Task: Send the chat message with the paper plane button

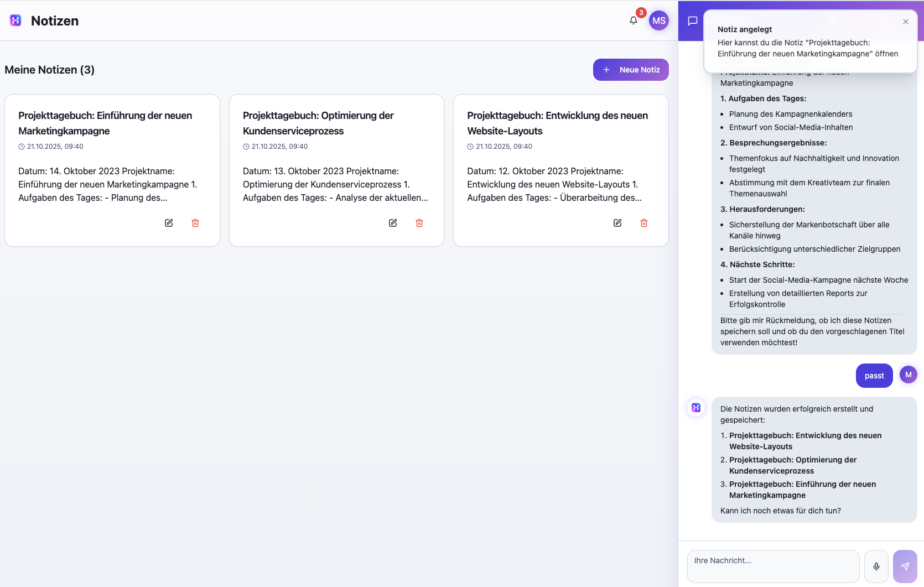Action: point(905,567)
